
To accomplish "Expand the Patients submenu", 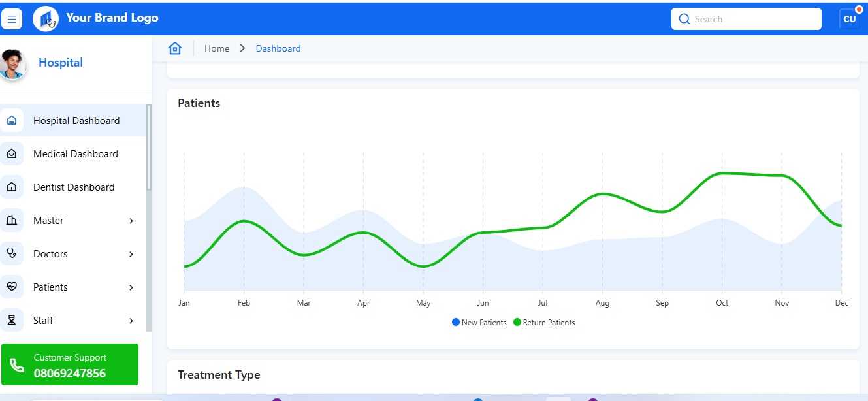I will [131, 287].
